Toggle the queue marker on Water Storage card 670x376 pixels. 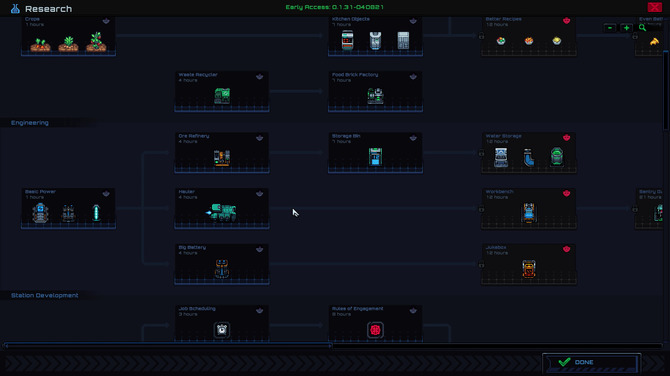click(x=567, y=138)
